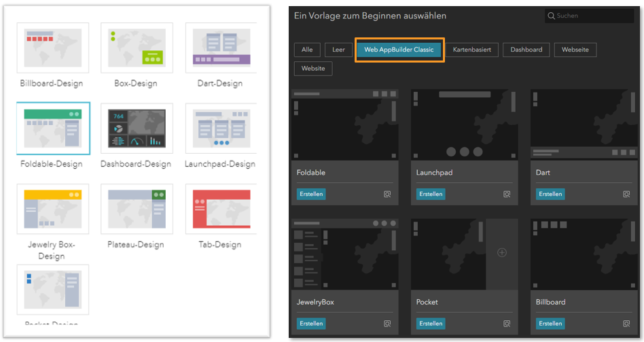Click Erstellen on the JewelryBox template
The width and height of the screenshot is (644, 342).
click(x=311, y=324)
